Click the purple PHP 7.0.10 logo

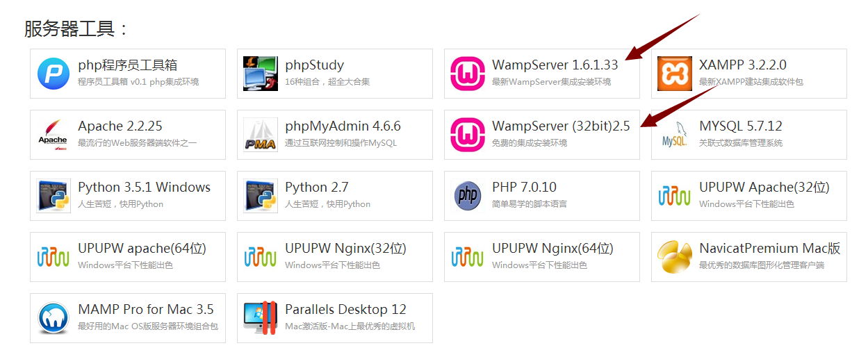(468, 195)
